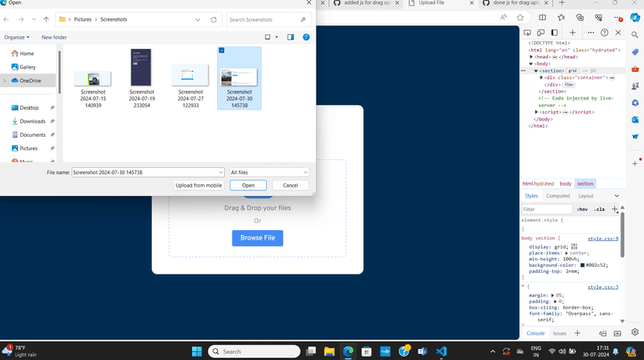This screenshot has height=360, width=644.
Task: Click the Up folder arrow in file dialog
Action: (46, 19)
